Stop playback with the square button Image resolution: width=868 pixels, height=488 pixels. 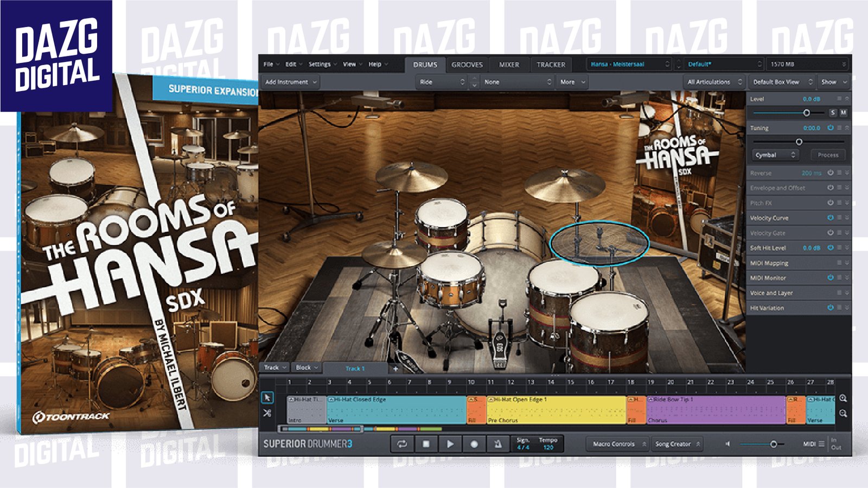coord(426,444)
